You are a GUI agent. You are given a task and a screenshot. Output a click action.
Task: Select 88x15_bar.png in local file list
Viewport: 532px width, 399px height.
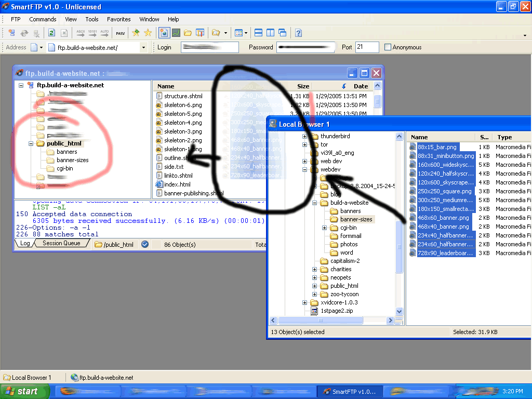point(437,147)
